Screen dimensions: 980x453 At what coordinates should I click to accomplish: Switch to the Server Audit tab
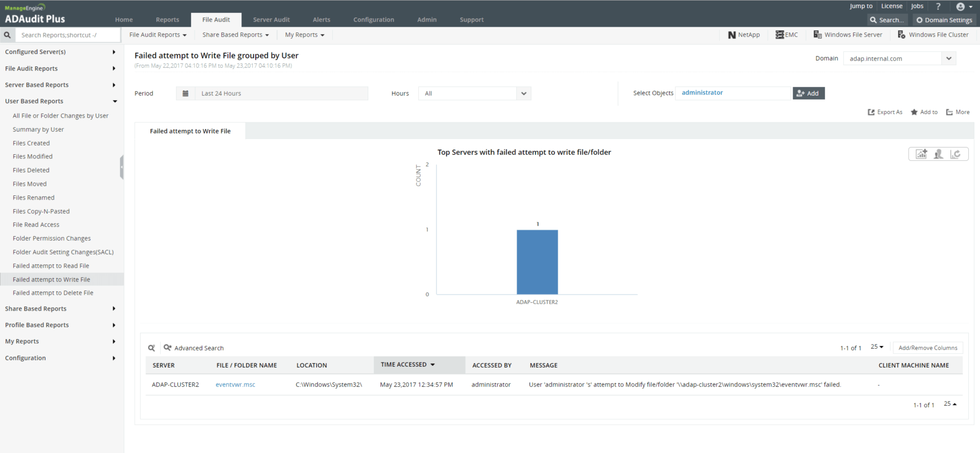coord(271,20)
